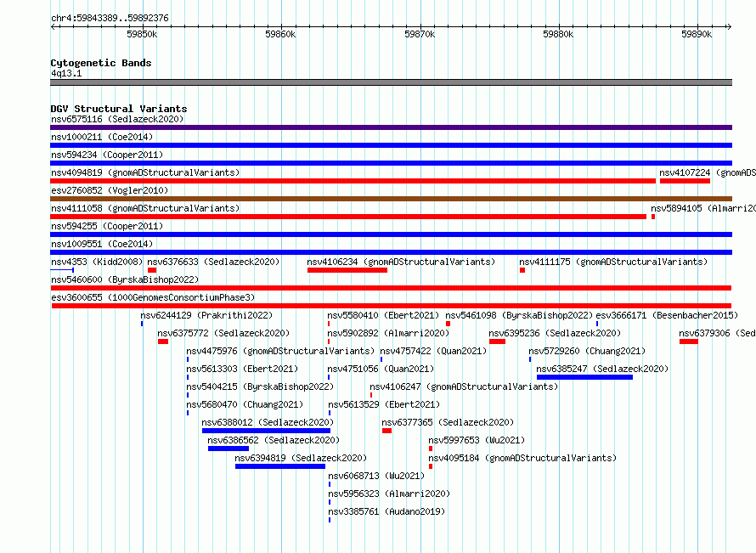This screenshot has height=553, width=756.
Task: Click nsv6388012 (Sedlazeck2020) label
Action: pos(268,422)
